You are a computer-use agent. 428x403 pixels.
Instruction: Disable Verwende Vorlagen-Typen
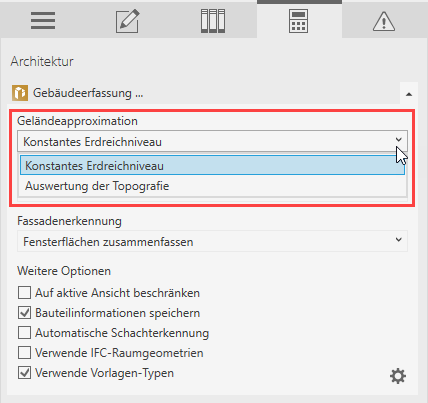[24, 373]
